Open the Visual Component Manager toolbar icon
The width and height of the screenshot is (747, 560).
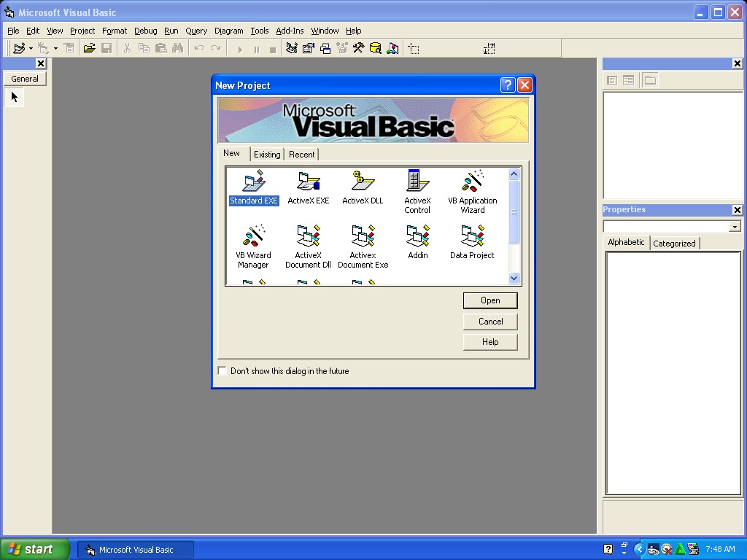pyautogui.click(x=392, y=48)
